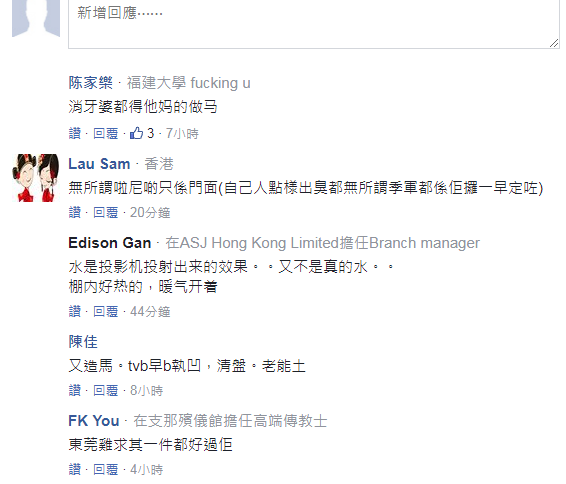Click the blank profile silhouette beside comment box

[35, 18]
